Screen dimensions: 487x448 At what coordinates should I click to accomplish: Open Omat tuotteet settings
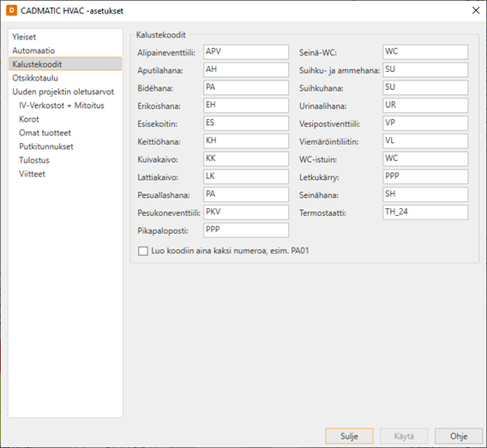coord(65,133)
